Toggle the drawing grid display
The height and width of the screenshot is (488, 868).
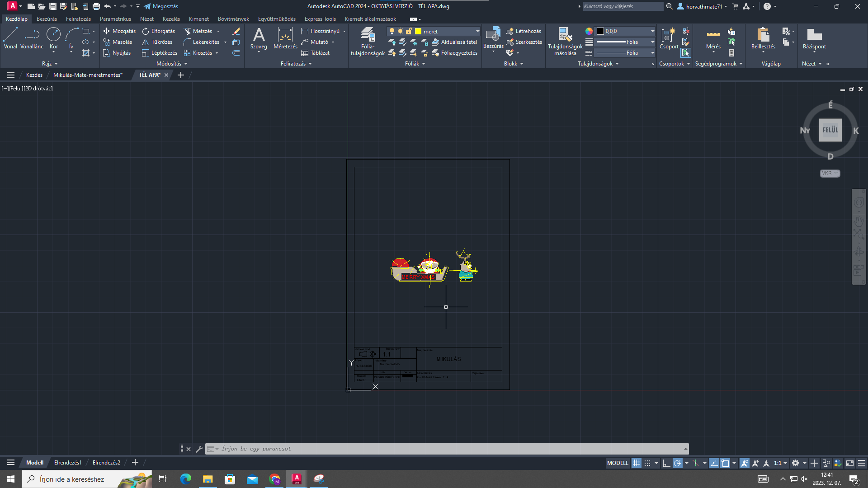point(636,463)
